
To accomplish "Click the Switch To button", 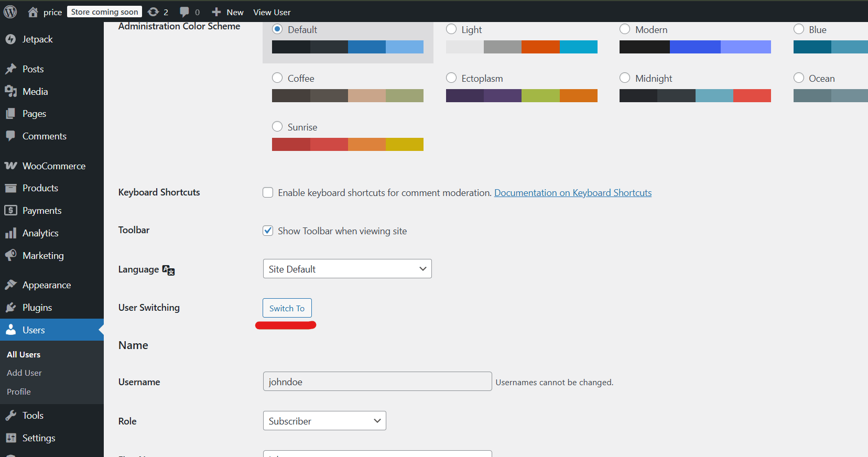I will coord(287,308).
